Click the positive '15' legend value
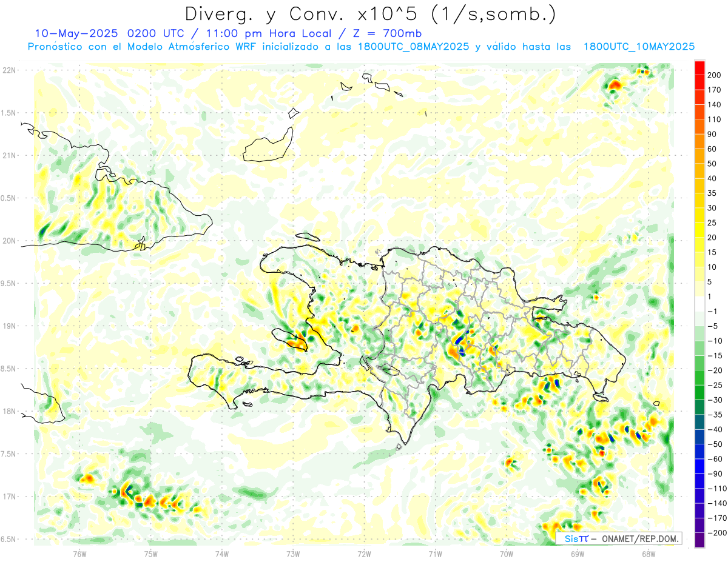Screen dimensions: 728x562 [x=712, y=252]
